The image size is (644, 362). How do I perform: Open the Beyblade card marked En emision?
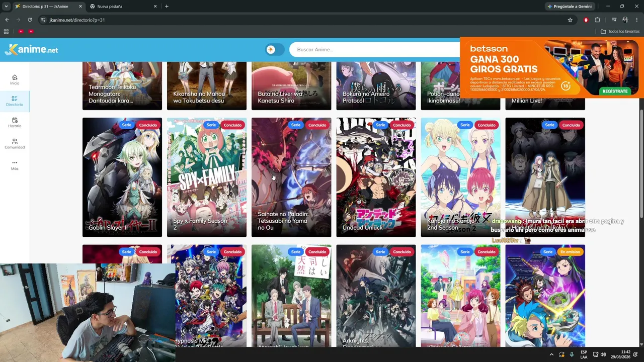545,296
